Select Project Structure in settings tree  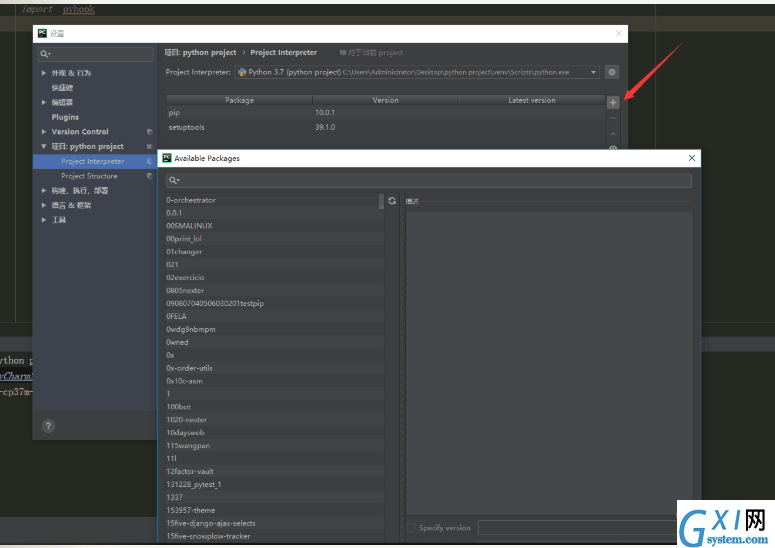click(89, 176)
